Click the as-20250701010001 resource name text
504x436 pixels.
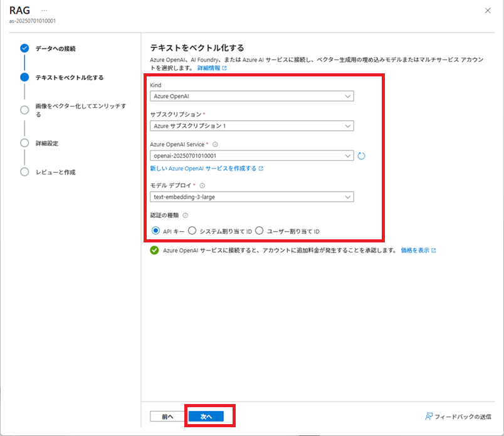33,21
